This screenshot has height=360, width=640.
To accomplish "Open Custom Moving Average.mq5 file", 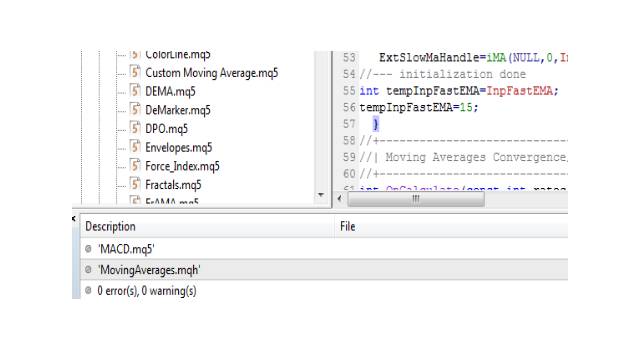I will coord(211,73).
